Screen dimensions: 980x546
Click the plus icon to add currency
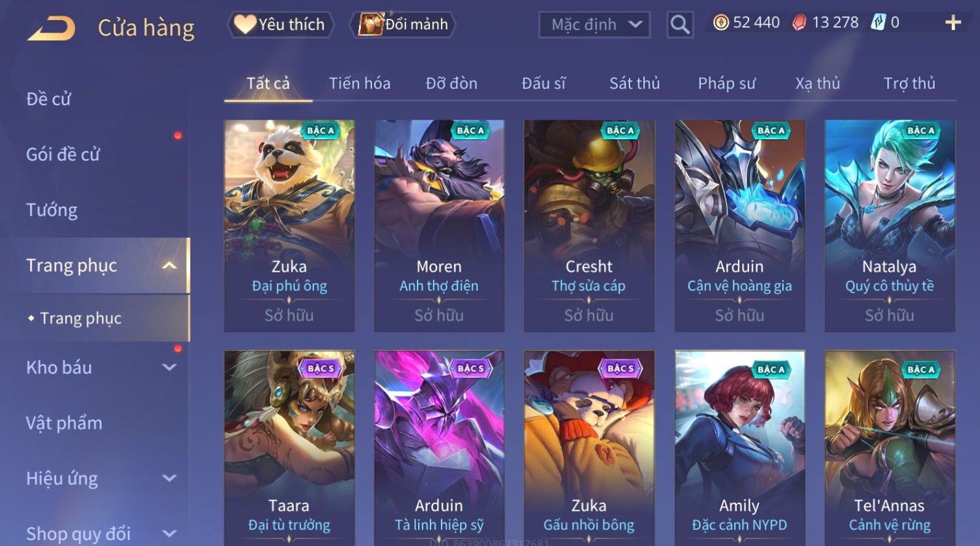(953, 23)
